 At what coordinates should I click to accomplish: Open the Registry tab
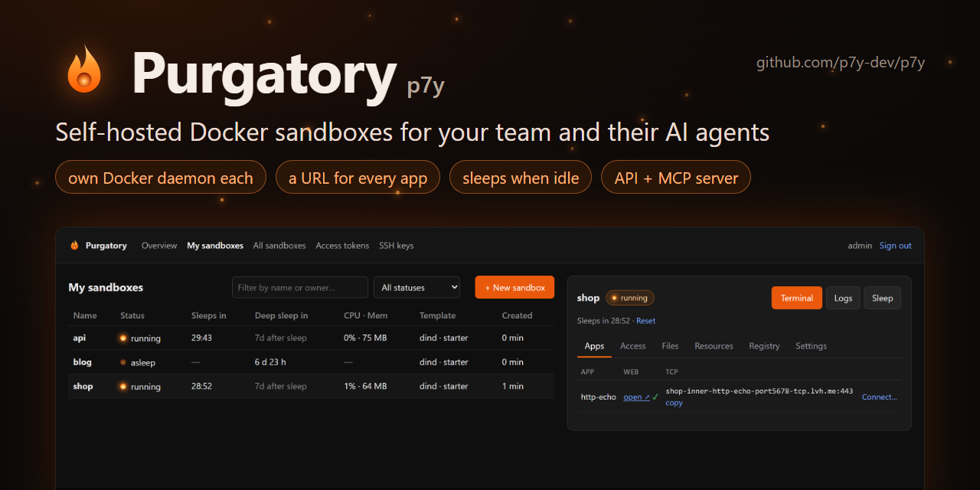click(x=764, y=346)
